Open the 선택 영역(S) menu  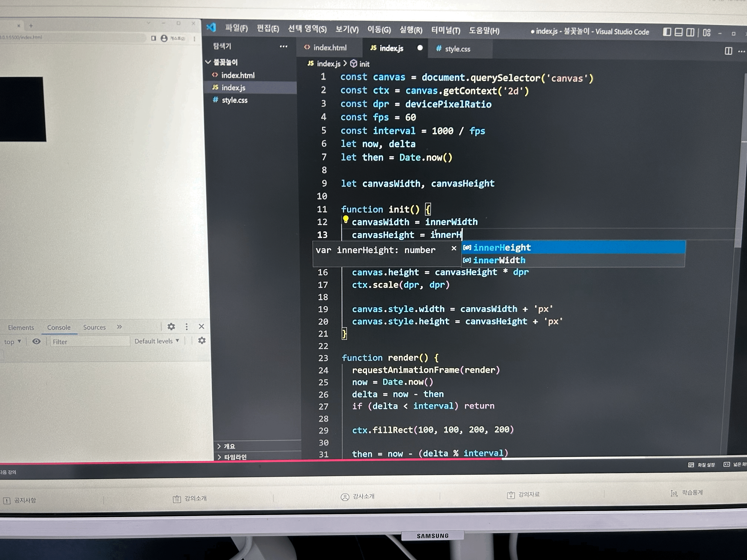[307, 29]
